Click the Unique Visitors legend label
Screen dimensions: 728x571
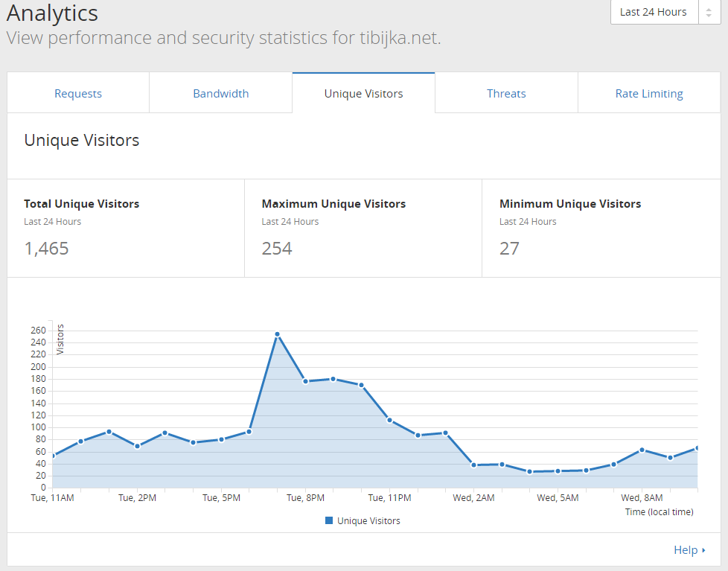(x=368, y=521)
